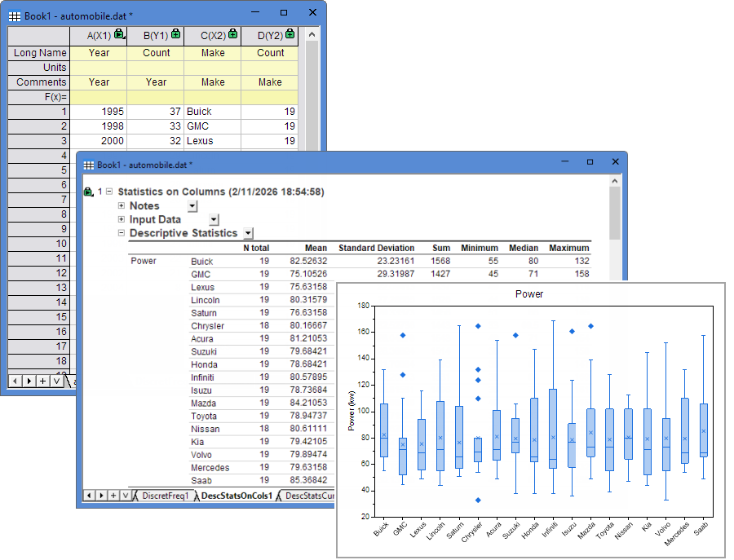Open the Notes dropdown arrow
This screenshot has height=560, width=734.
click(192, 206)
